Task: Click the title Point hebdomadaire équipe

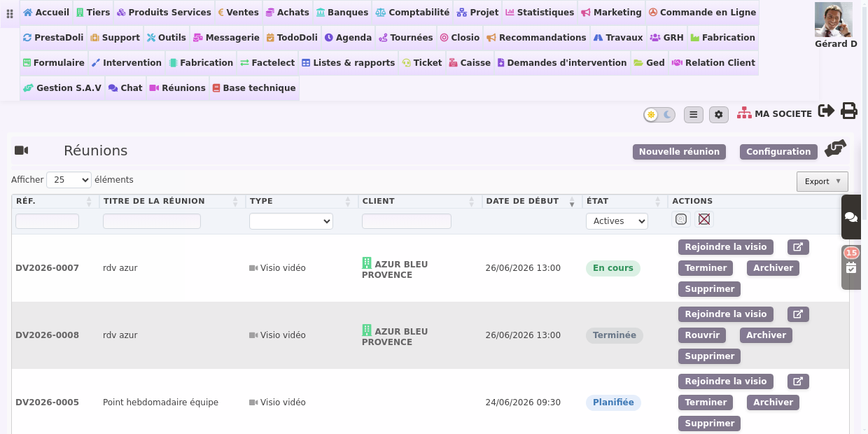Action: (160, 402)
